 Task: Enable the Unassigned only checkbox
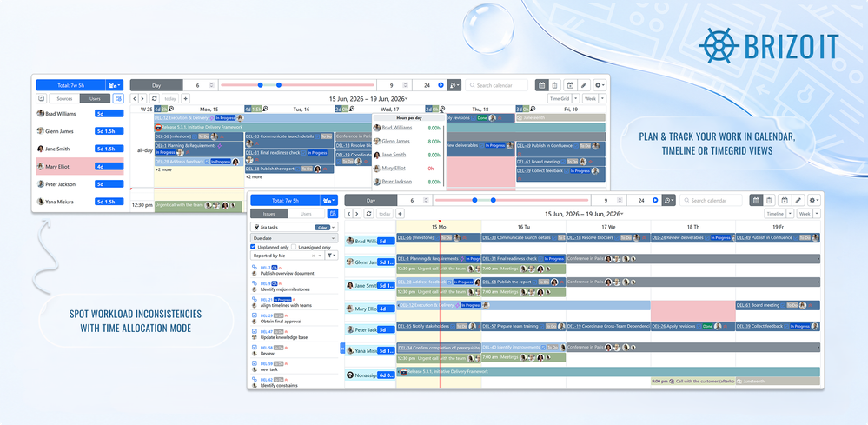click(x=295, y=247)
